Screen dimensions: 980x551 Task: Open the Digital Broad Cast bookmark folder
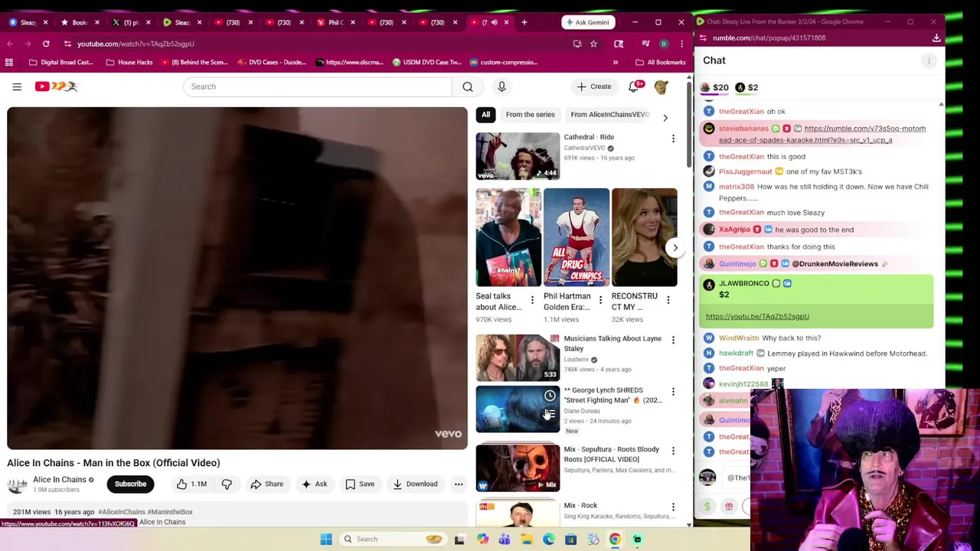pos(60,62)
